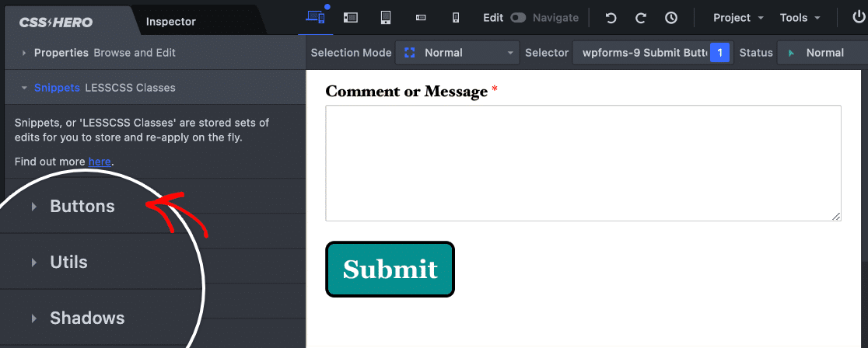This screenshot has width=868, height=348.
Task: Click the blue selector count badge 1
Action: [719, 53]
